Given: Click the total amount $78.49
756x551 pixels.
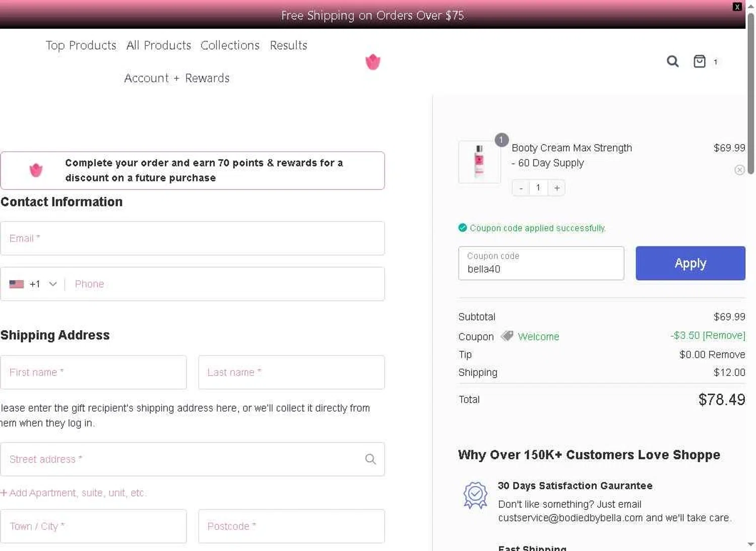Looking at the screenshot, I should (x=722, y=400).
